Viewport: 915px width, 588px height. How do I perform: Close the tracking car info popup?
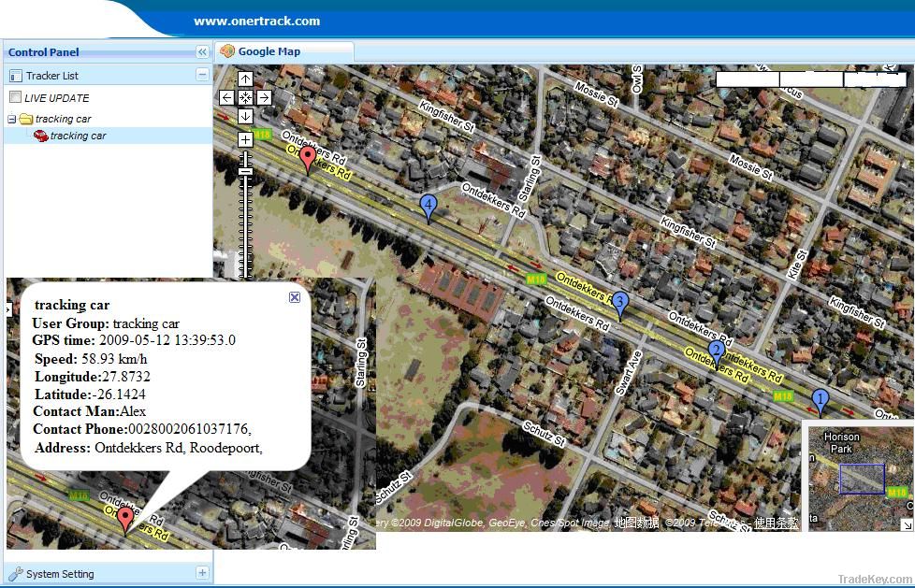(295, 296)
